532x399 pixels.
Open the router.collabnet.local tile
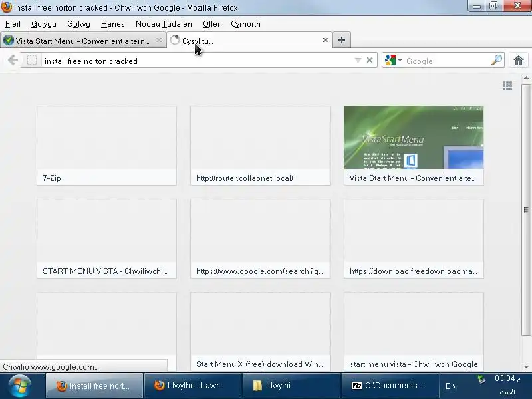(x=260, y=146)
